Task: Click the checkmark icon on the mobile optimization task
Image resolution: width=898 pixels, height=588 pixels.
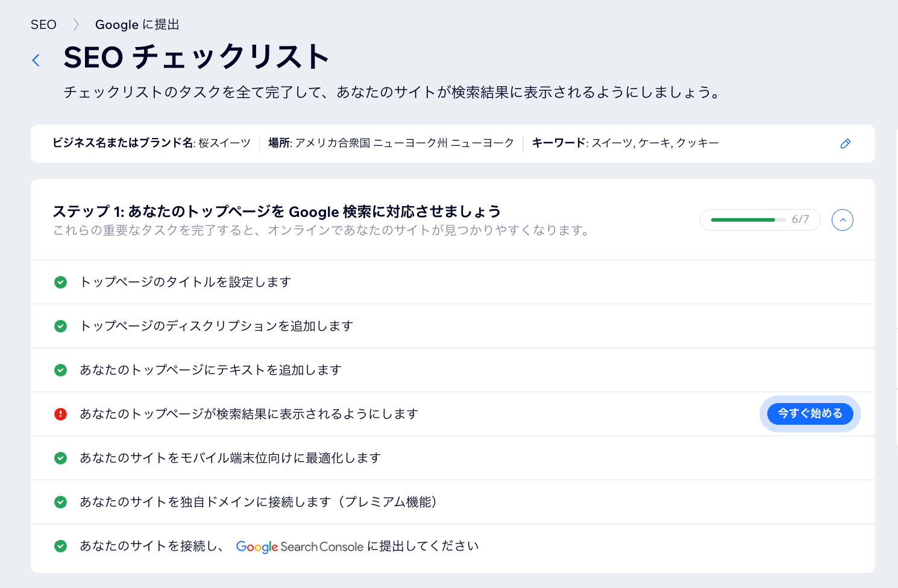Action: tap(60, 458)
